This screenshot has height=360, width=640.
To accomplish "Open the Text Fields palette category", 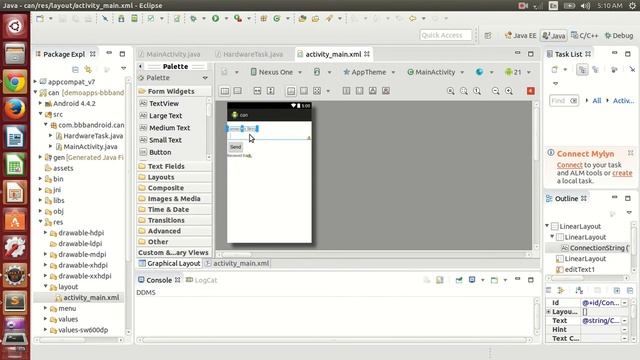I will coord(174,166).
